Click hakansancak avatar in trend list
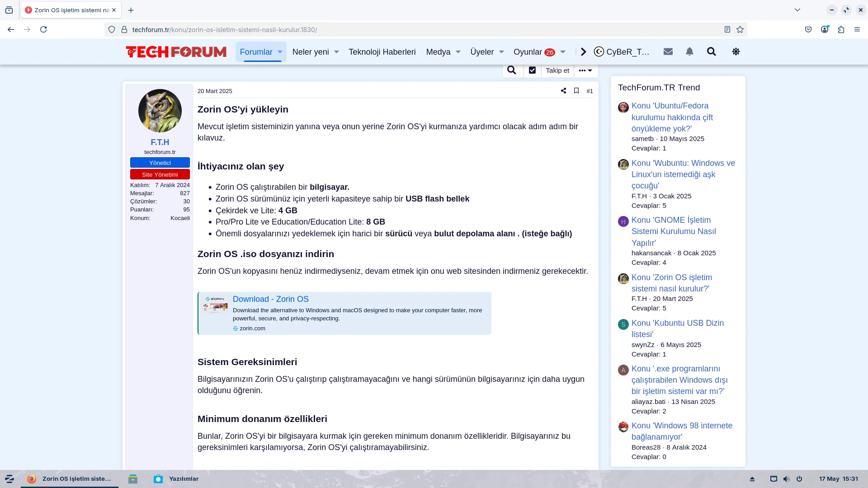This screenshot has width=868, height=488. click(623, 221)
